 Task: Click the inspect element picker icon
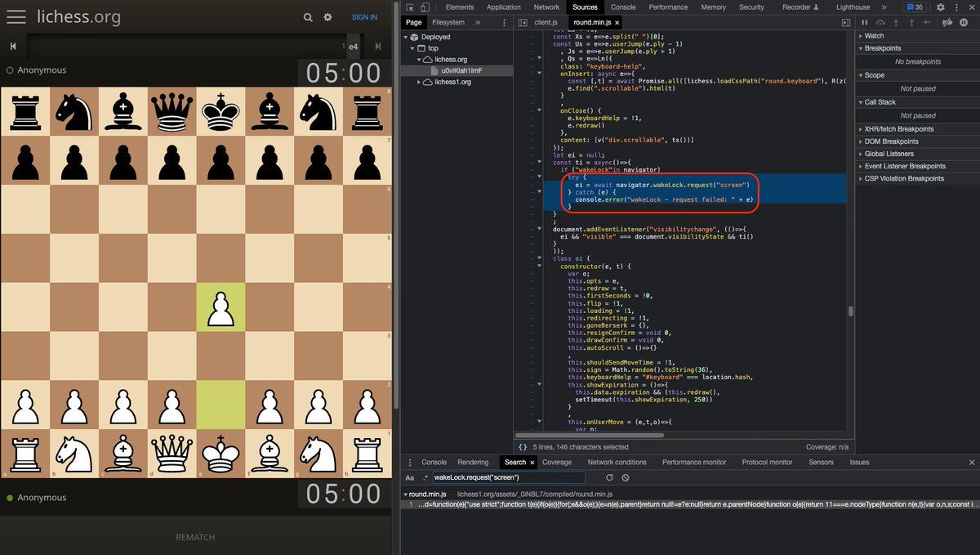tap(410, 7)
